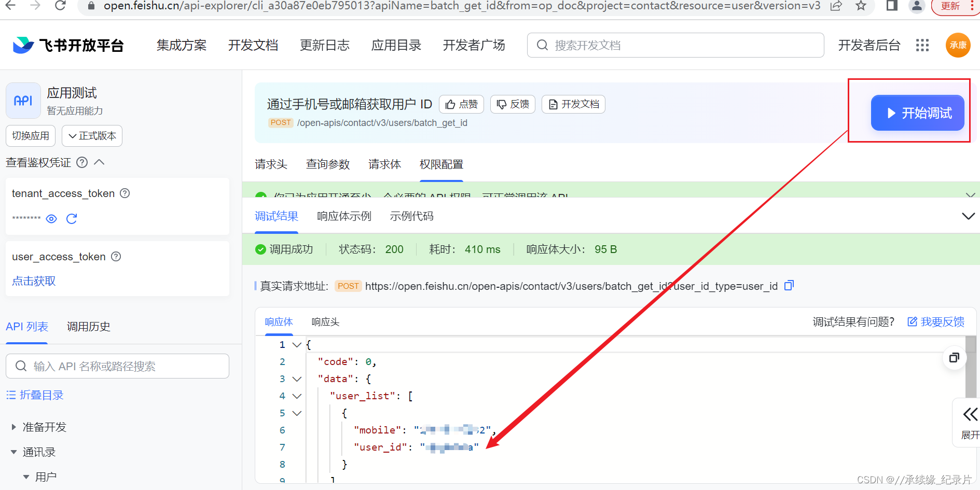Share the page via browser share icon
Viewport: 980px width, 490px height.
(x=836, y=6)
